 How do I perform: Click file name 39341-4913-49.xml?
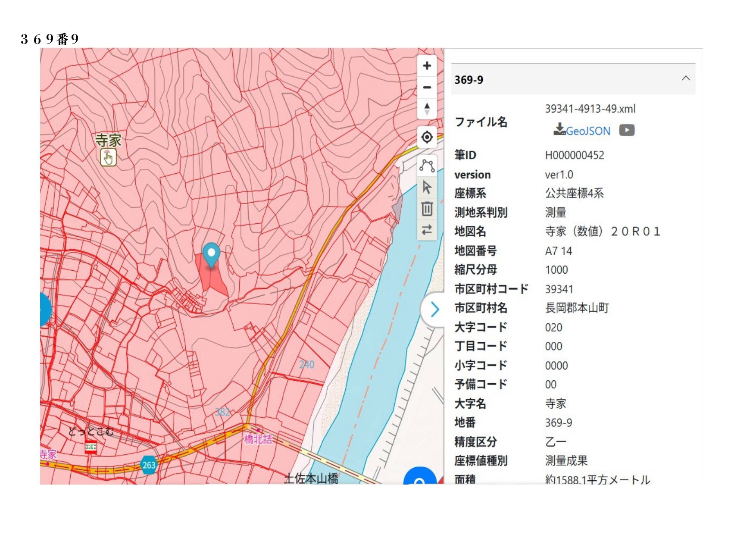(590, 109)
